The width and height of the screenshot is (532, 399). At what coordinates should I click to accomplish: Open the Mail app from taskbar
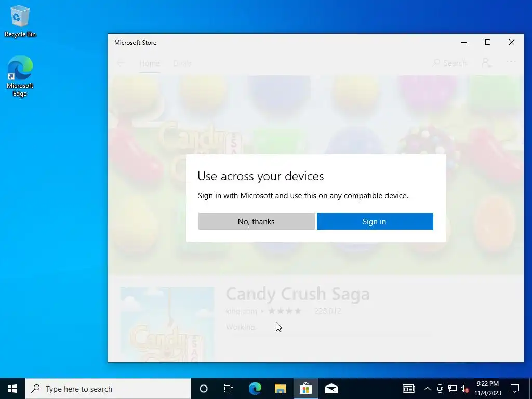click(331, 389)
